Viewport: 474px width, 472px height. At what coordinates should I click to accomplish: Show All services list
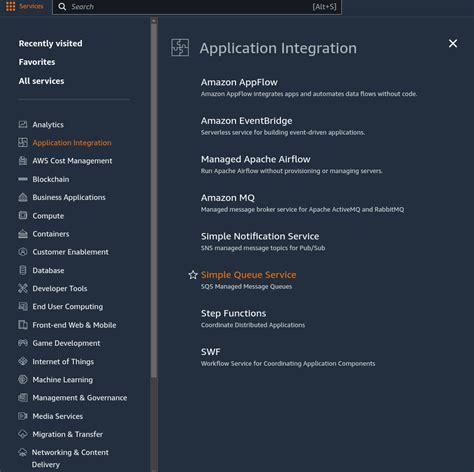pos(41,81)
